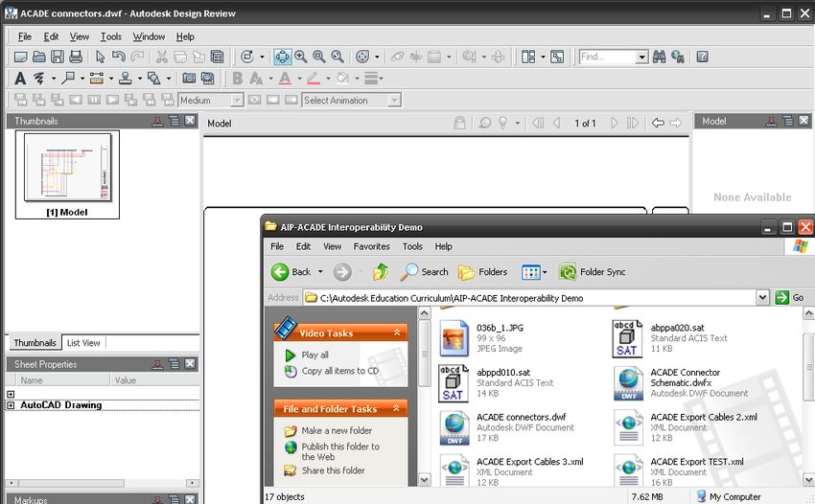Pin the Thumbnails panel with the pushpin
Viewport: 815px width, 504px height.
pyautogui.click(x=157, y=121)
